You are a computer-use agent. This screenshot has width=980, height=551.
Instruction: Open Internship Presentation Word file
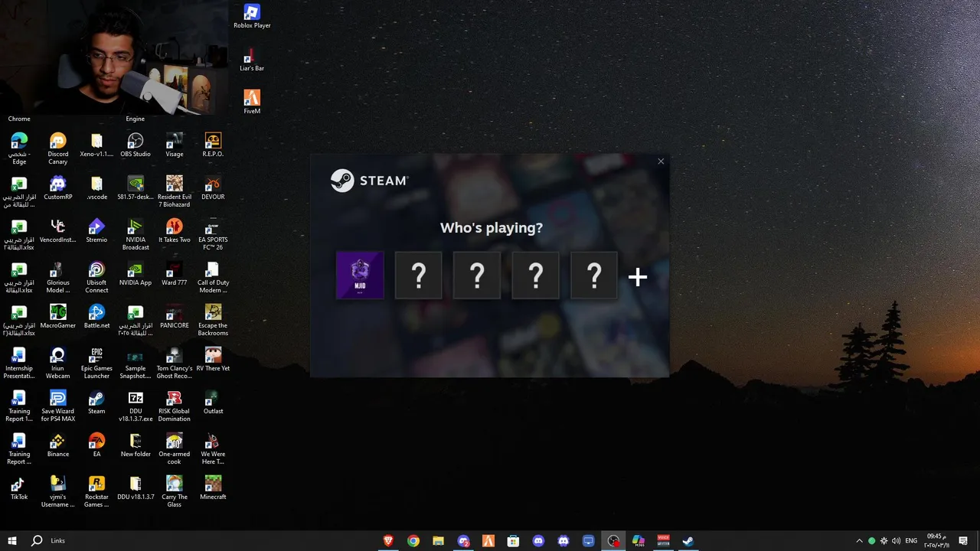pyautogui.click(x=19, y=363)
